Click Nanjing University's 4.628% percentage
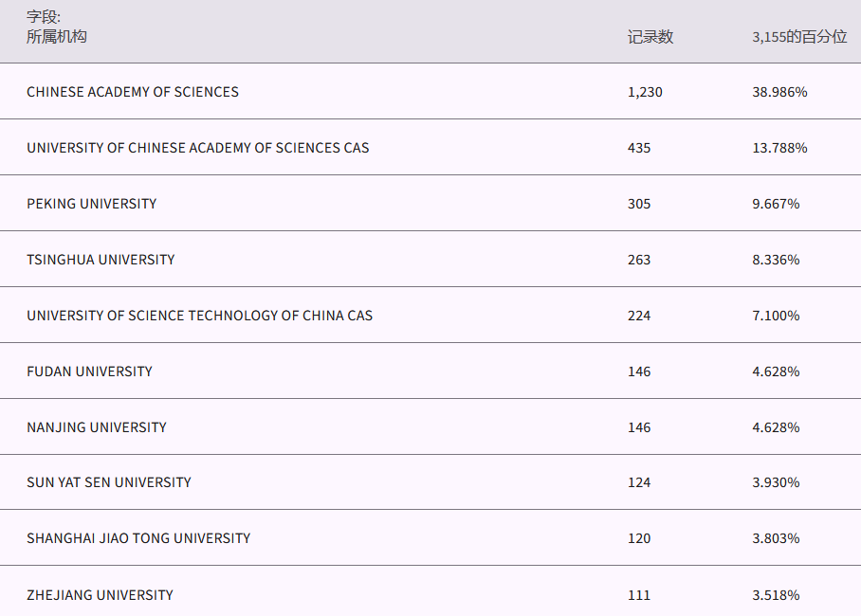This screenshot has height=616, width=861. point(776,427)
